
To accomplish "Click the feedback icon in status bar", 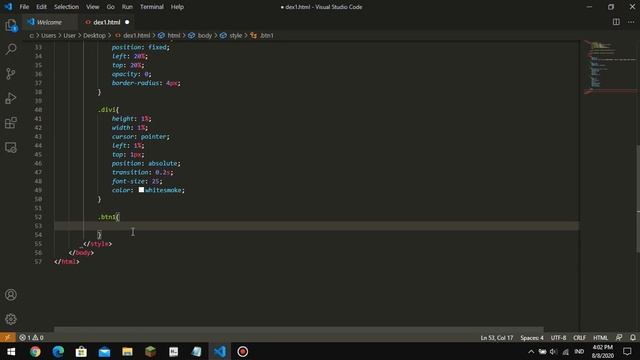I will [x=619, y=338].
